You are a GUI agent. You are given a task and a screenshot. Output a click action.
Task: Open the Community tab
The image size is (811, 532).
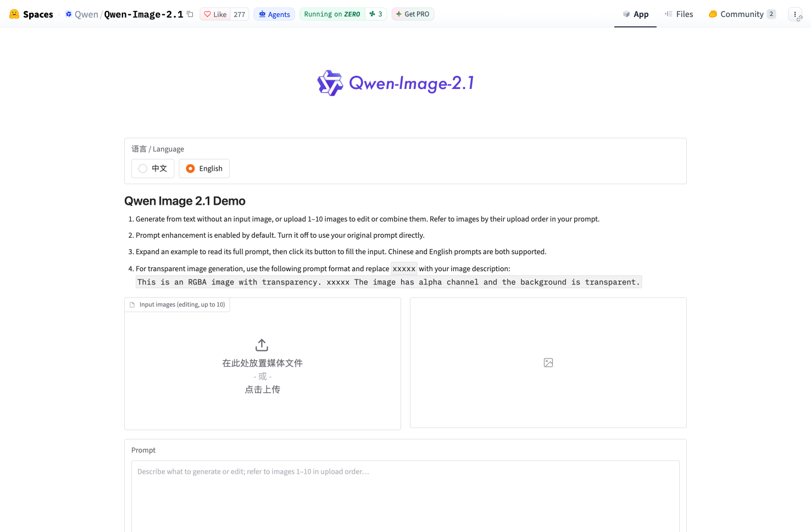742,14
